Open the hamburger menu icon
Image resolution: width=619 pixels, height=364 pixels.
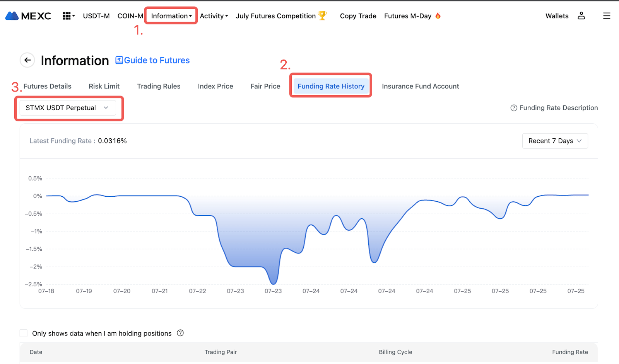[x=606, y=16]
